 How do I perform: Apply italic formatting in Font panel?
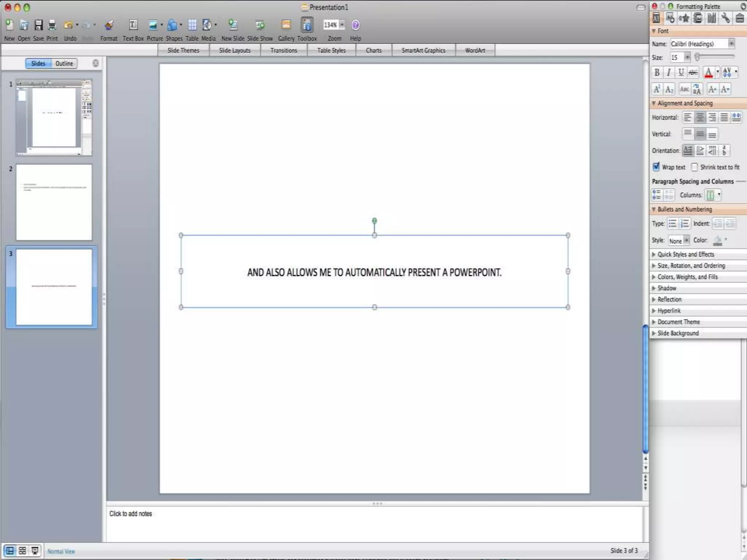pos(669,73)
